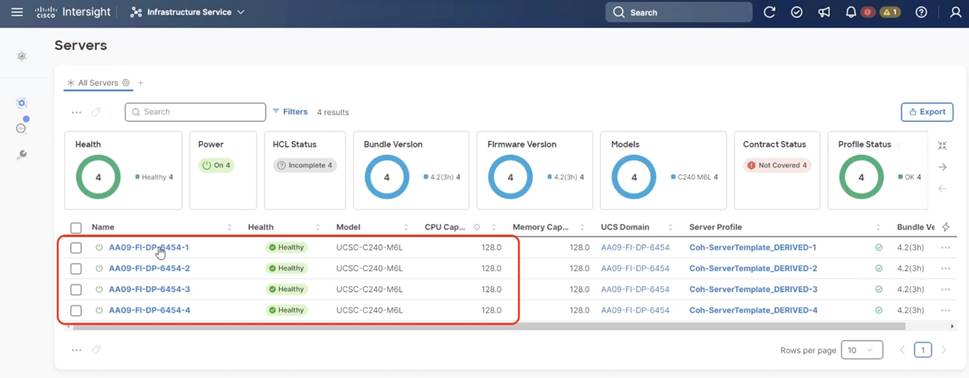Sort by the Name column arrows

229,227
